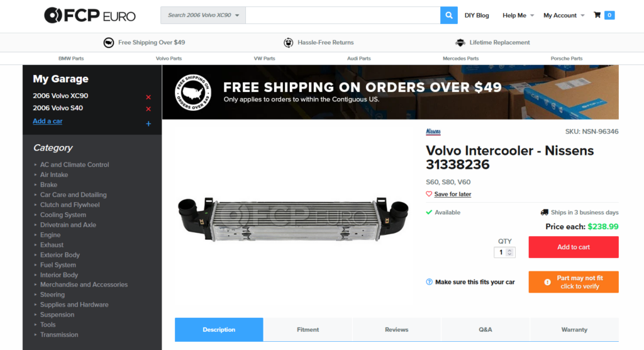The width and height of the screenshot is (644, 350).
Task: Click the FCP Euro logo
Action: [x=89, y=15]
